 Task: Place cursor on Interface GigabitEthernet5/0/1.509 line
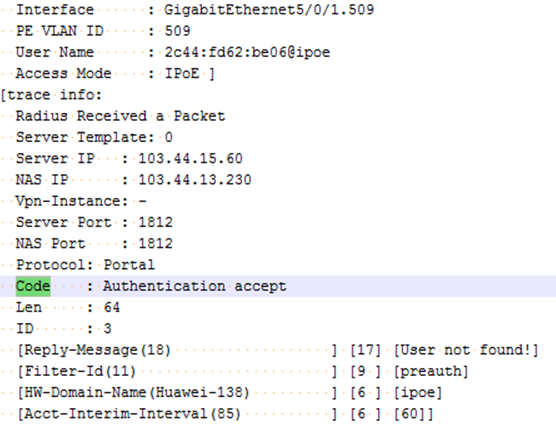tap(195, 10)
